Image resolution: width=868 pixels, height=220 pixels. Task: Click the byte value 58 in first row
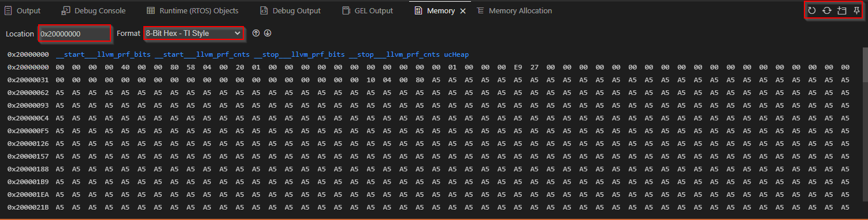191,67
